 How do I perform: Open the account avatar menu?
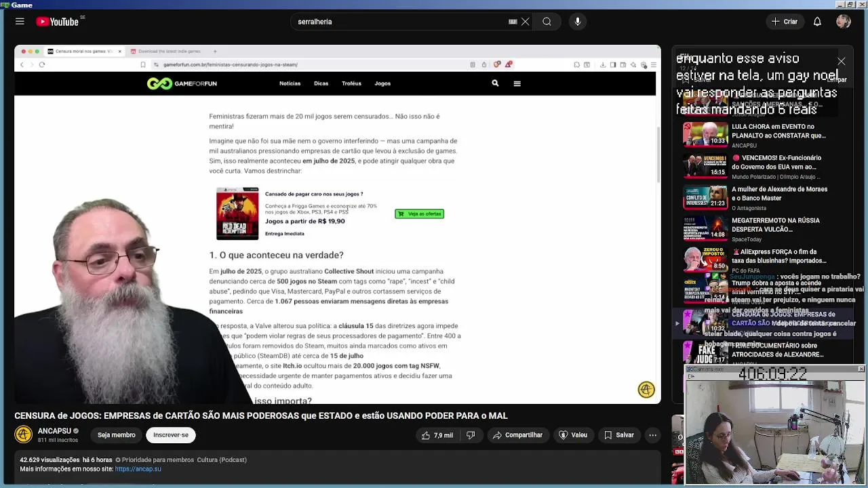pyautogui.click(x=844, y=22)
